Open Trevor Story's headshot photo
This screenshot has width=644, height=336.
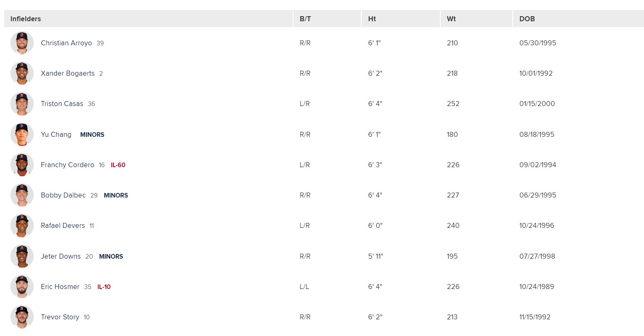coord(22,317)
